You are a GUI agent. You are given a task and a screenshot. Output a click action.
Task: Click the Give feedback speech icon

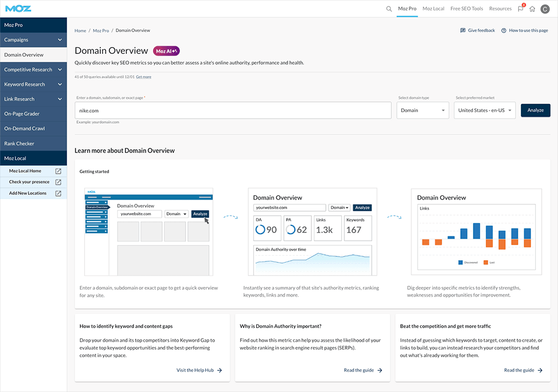[x=463, y=30]
